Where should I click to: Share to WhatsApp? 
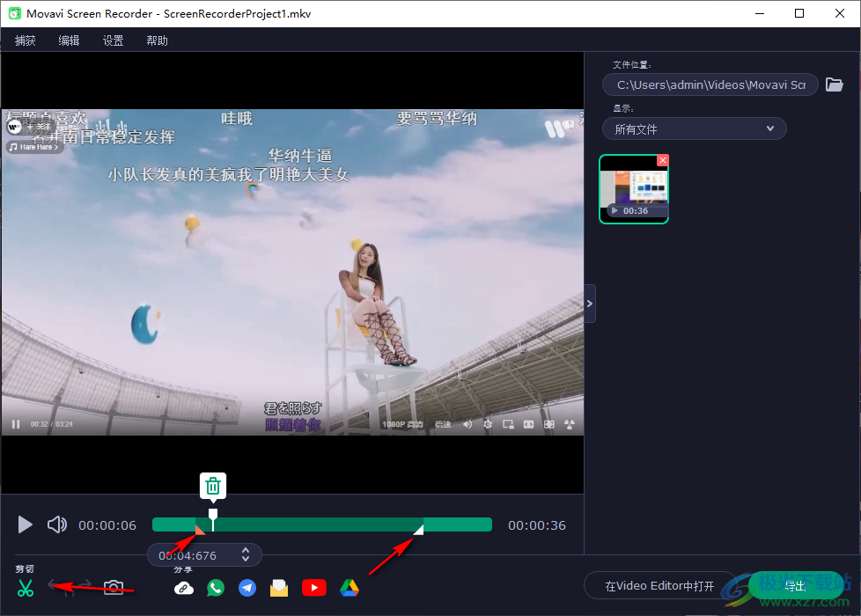(x=216, y=588)
